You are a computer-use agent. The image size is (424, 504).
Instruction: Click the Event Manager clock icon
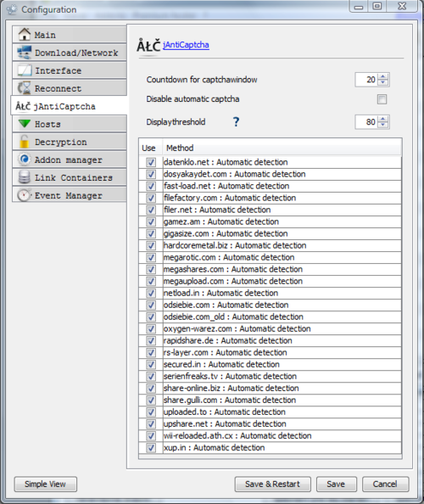[x=24, y=195]
